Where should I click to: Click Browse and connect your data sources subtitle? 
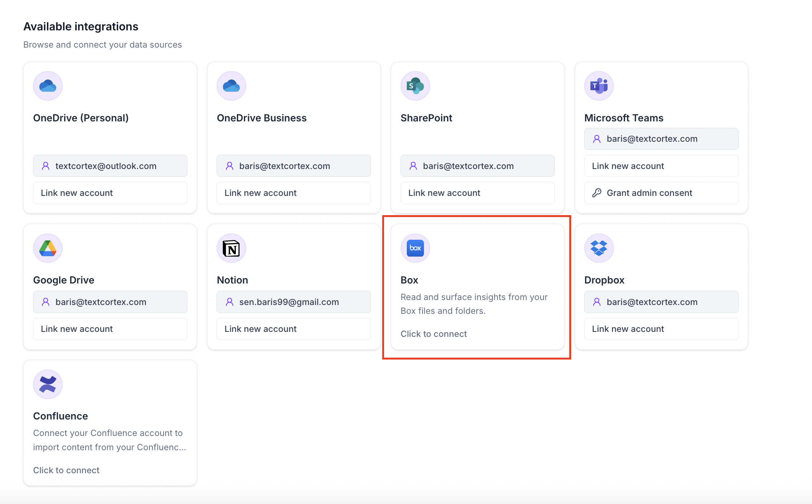[x=103, y=45]
